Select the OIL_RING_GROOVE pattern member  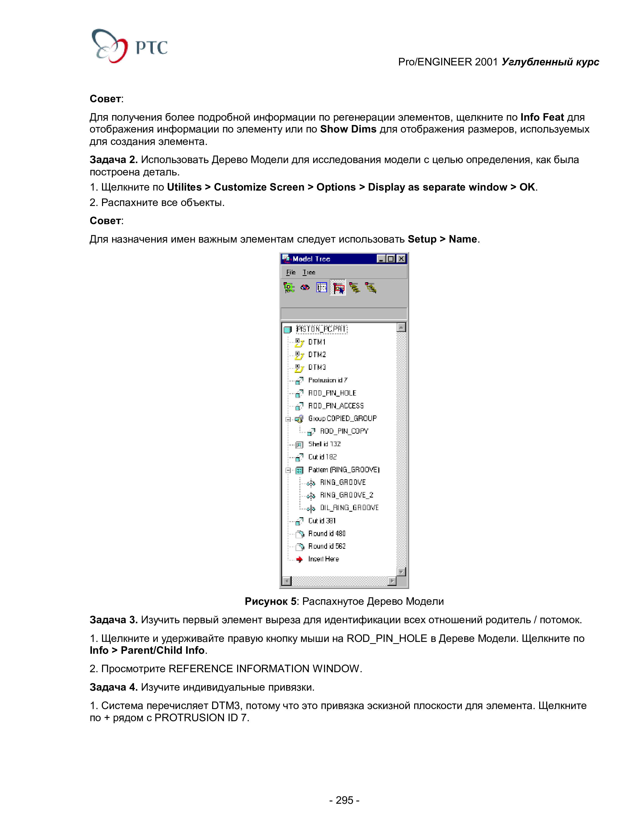(349, 508)
